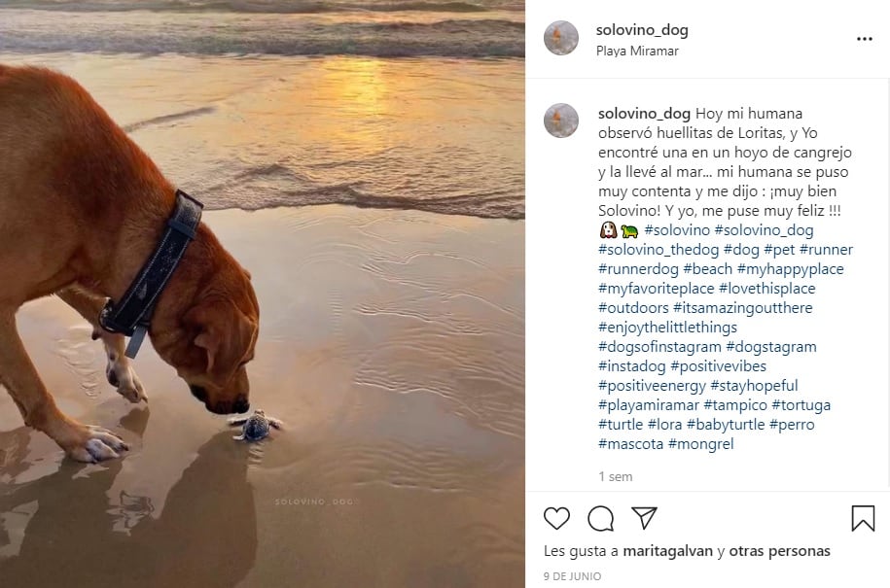Open the #runnerdog hashtag
Image resolution: width=890 pixels, height=588 pixels.
638,269
